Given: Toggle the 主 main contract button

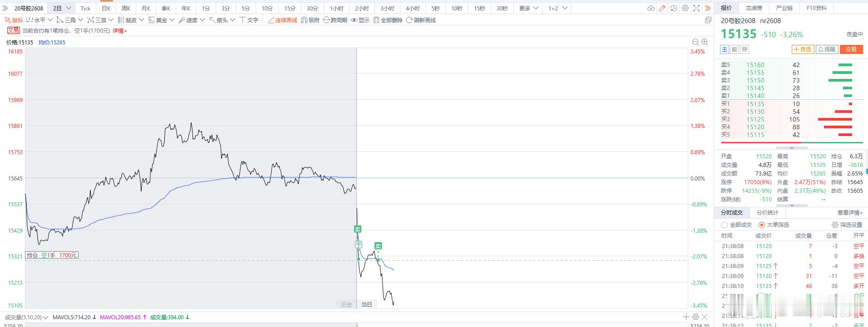Looking at the screenshot, I should [725, 49].
